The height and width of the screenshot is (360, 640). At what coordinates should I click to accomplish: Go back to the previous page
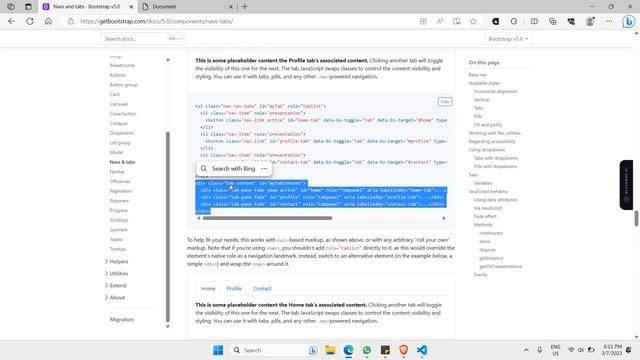point(11,21)
